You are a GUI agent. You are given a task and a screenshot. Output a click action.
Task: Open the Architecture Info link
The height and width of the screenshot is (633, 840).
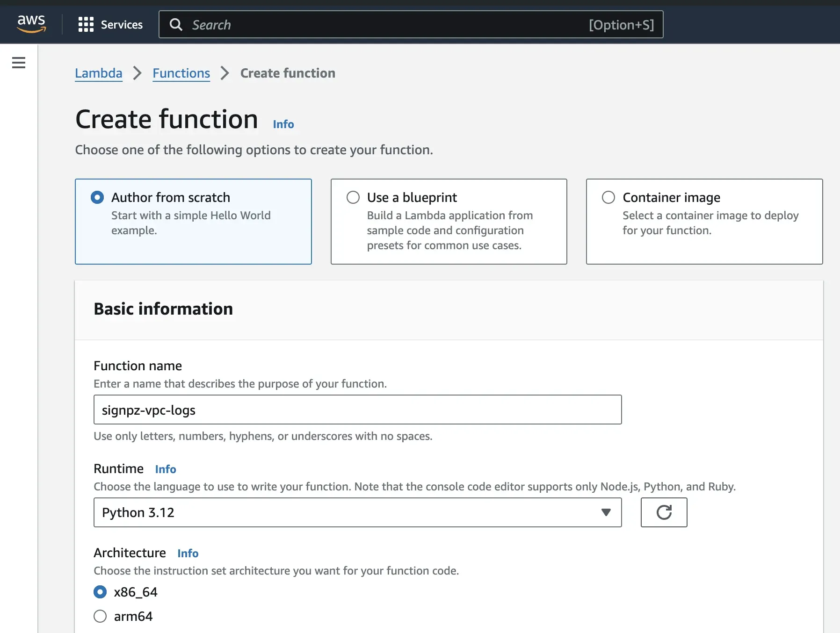(188, 554)
